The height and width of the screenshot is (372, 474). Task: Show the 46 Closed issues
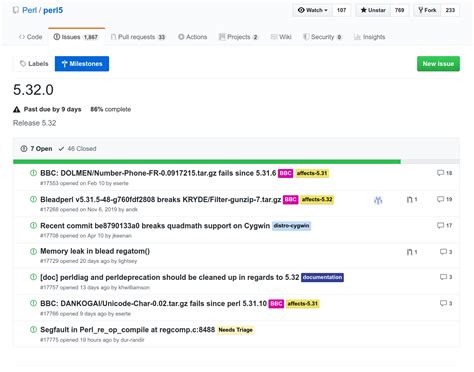(x=77, y=149)
